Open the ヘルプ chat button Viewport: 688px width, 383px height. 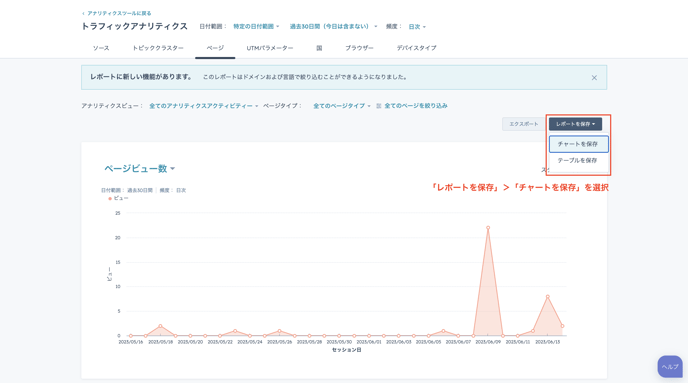pos(670,367)
